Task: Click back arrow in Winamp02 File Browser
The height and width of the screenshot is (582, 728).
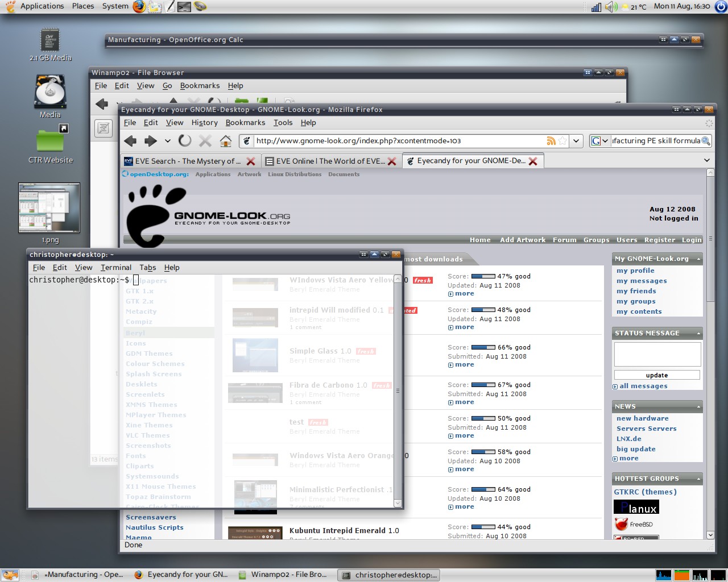Action: point(102,103)
